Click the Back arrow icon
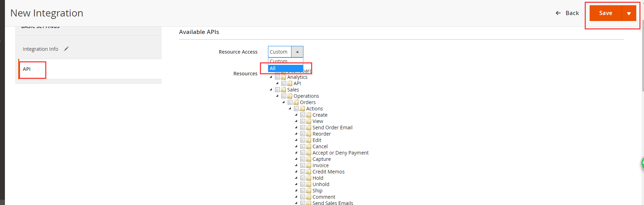This screenshot has width=644, height=205. tap(558, 13)
